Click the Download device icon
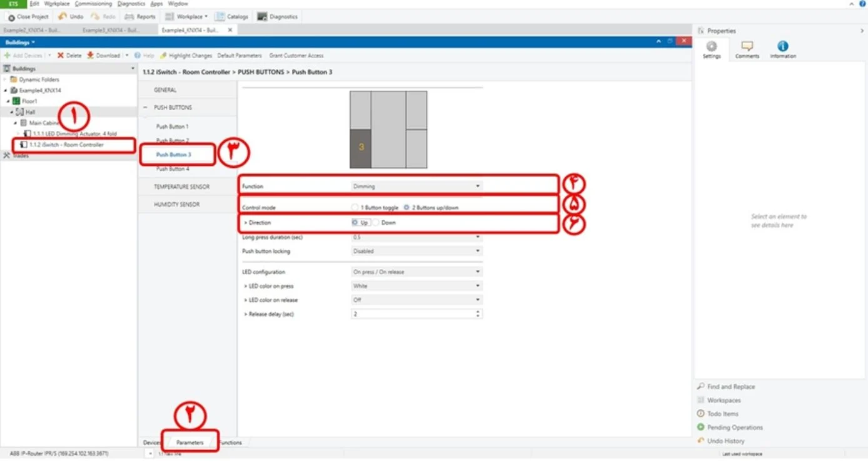868x472 pixels. pos(91,56)
